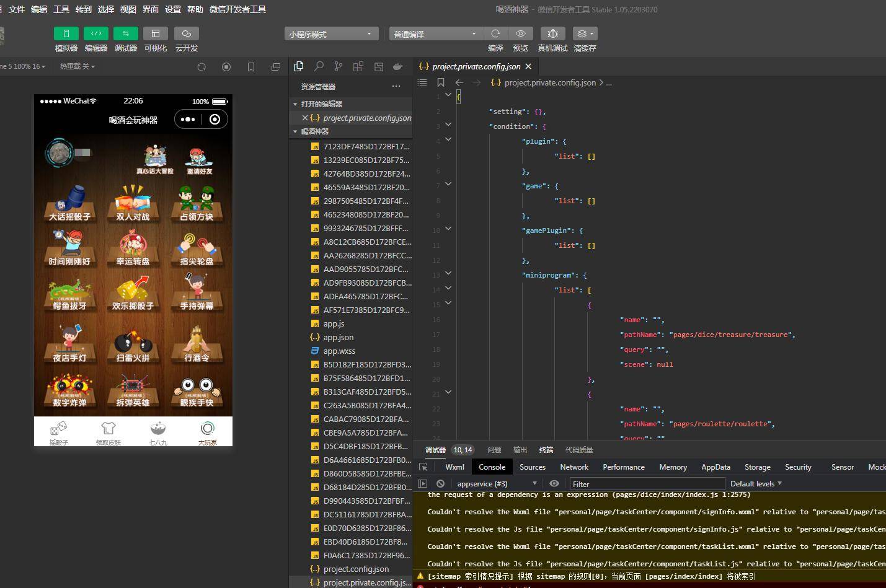Switch to the 问题 panel tab
Image resolution: width=886 pixels, height=588 pixels.
[494, 450]
